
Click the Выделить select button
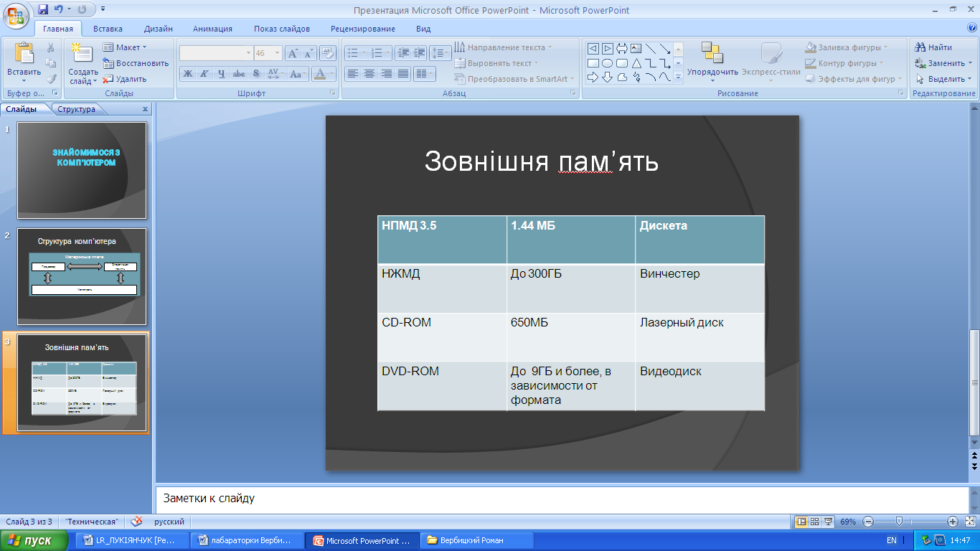coord(943,79)
